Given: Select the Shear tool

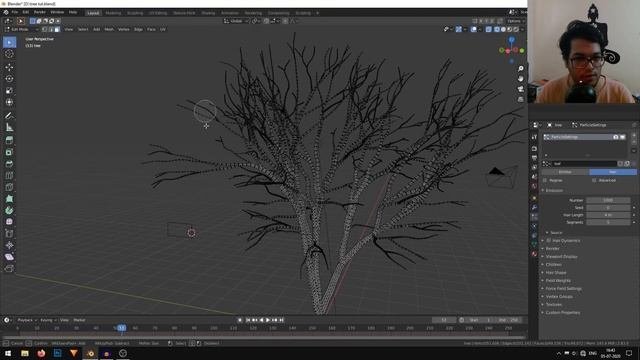Looking at the screenshot, I should coord(9,257).
